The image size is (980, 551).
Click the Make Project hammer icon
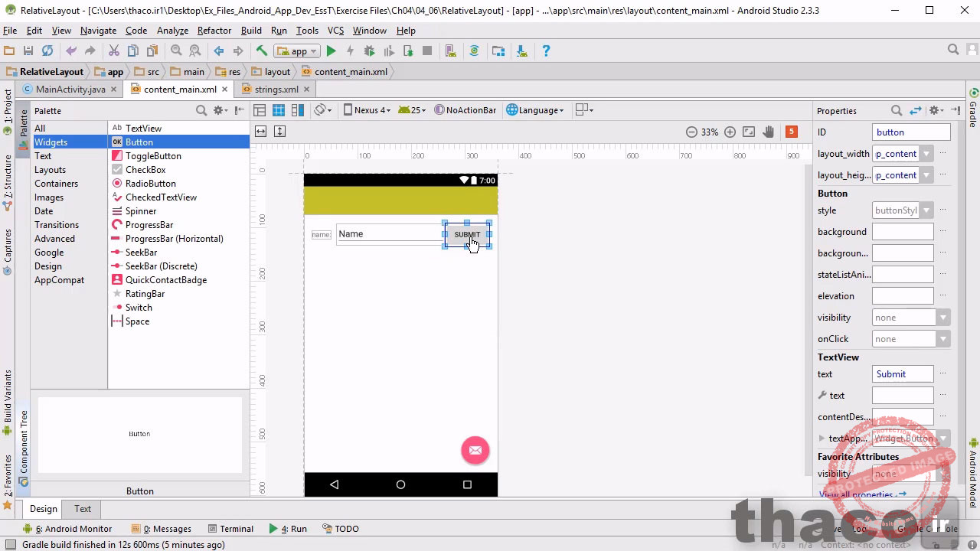[x=261, y=51]
